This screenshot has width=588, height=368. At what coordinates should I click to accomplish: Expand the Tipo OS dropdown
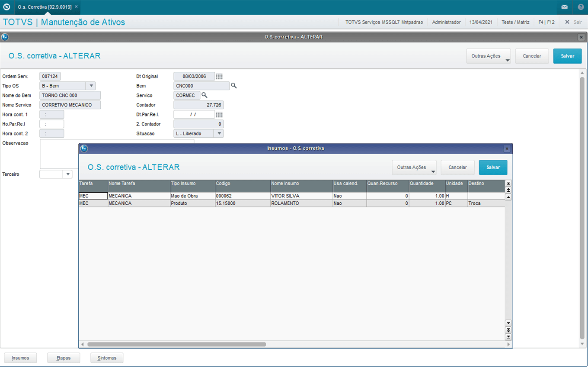coord(91,86)
